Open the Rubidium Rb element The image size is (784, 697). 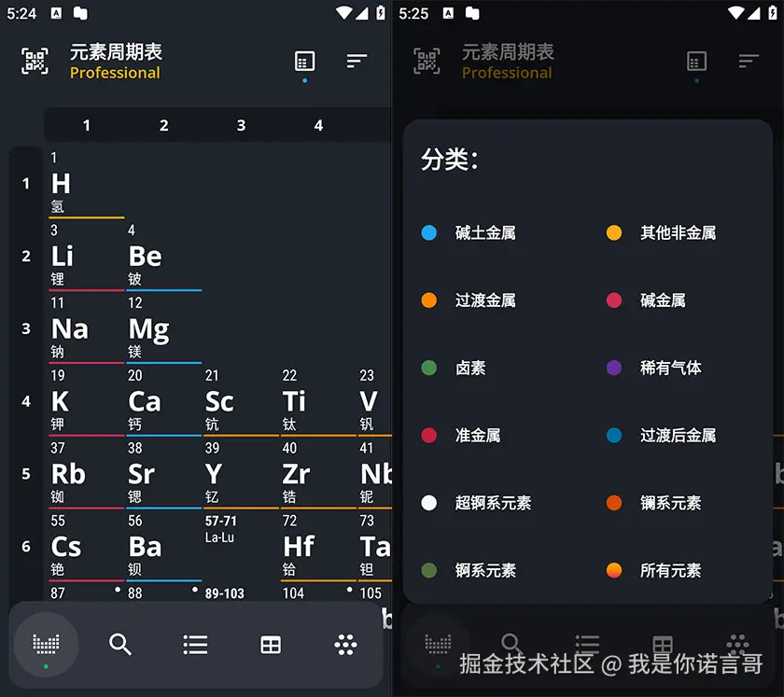pos(87,474)
